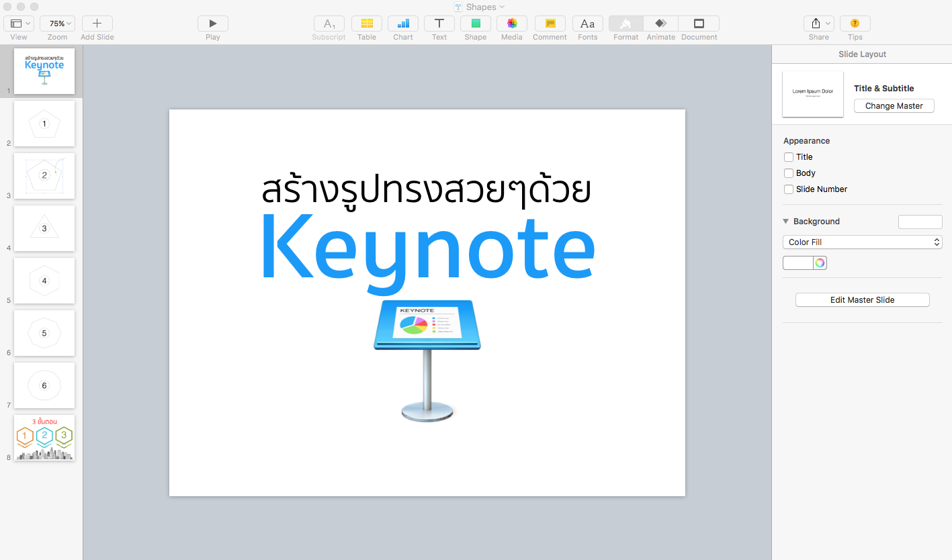The image size is (952, 560).
Task: Enable the Title checkbox
Action: click(788, 156)
